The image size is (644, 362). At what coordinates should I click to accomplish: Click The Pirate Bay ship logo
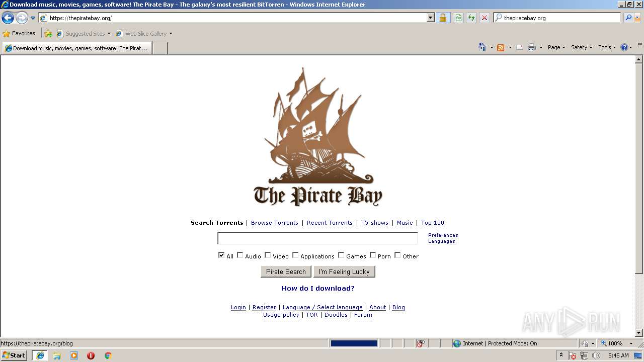[318, 137]
